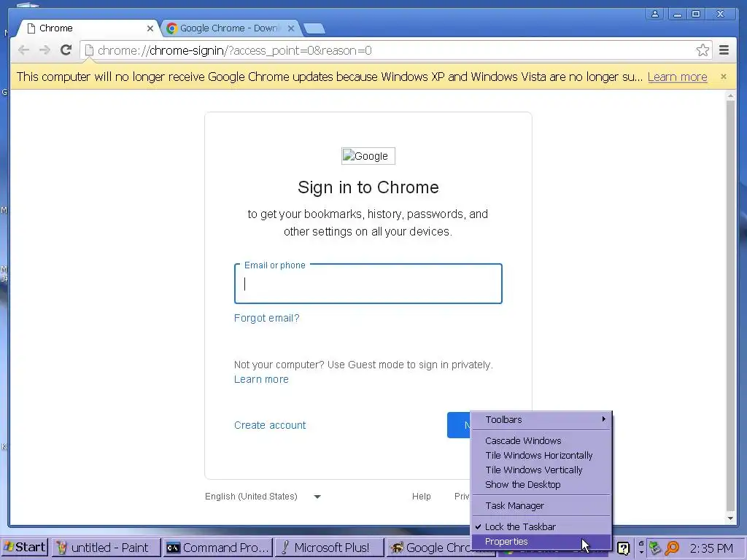Screen dimensions: 747x560
Task: Click the Forgot email link
Action: pos(267,318)
